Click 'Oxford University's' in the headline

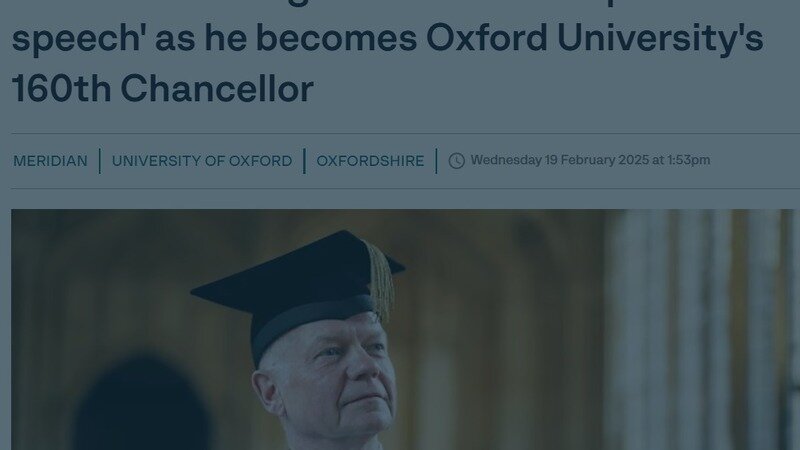(594, 38)
